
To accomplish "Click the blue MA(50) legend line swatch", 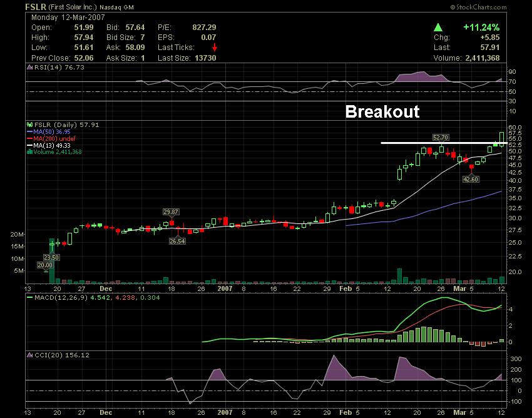I will [x=30, y=131].
